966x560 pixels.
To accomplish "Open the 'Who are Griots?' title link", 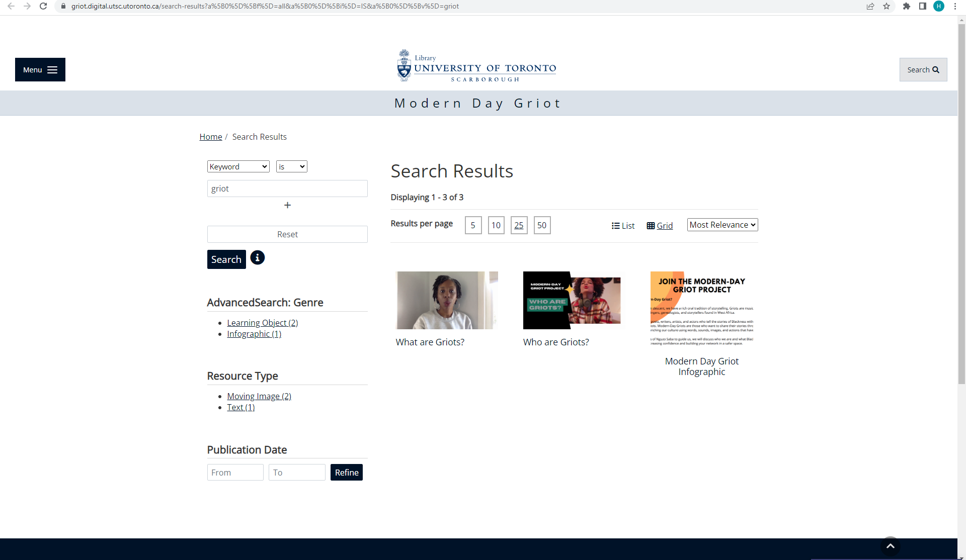I will pyautogui.click(x=556, y=342).
